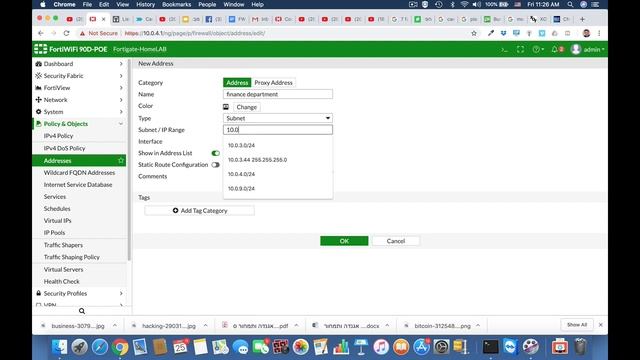
Task: Open Chrome icon in dock
Action: [120, 347]
